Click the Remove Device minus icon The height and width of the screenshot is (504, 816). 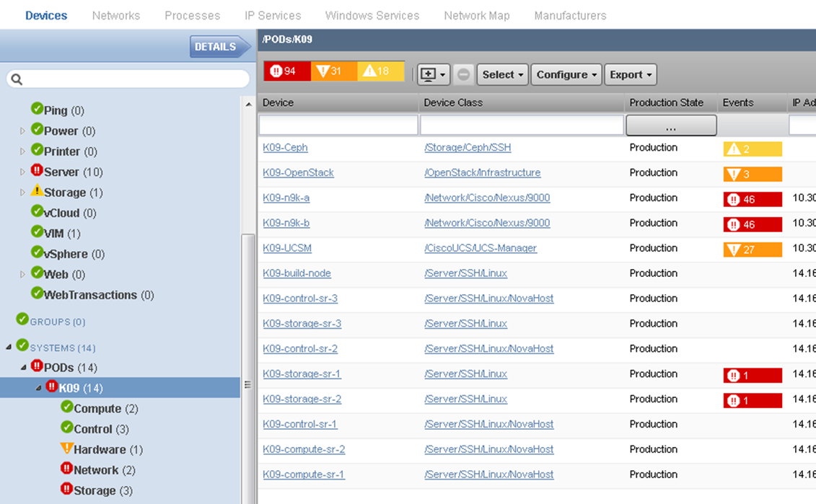tap(464, 74)
